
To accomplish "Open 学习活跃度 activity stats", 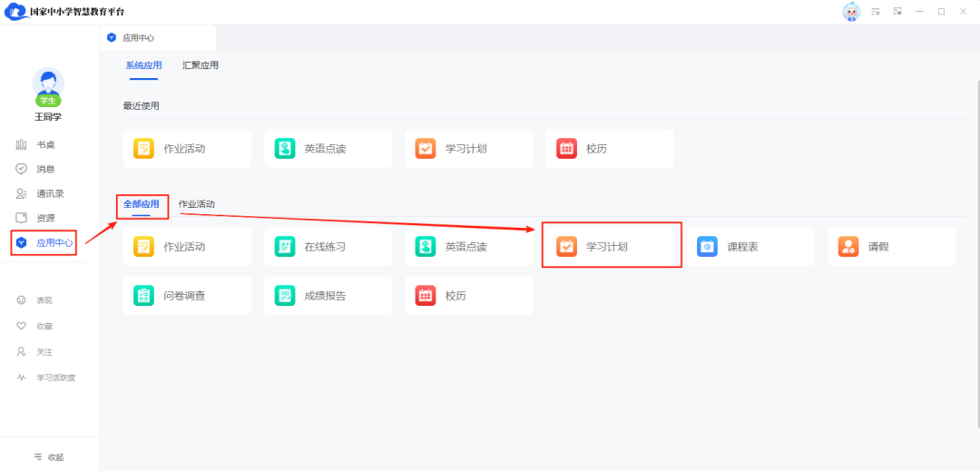I will point(54,378).
